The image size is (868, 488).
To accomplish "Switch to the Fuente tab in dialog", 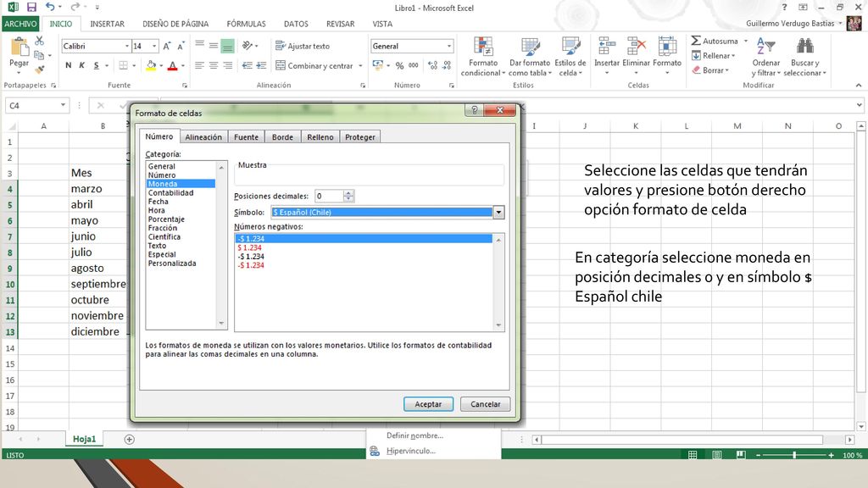I will pyautogui.click(x=247, y=137).
